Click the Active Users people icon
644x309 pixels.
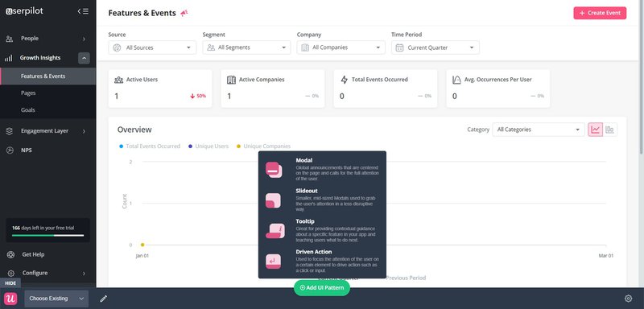click(118, 80)
